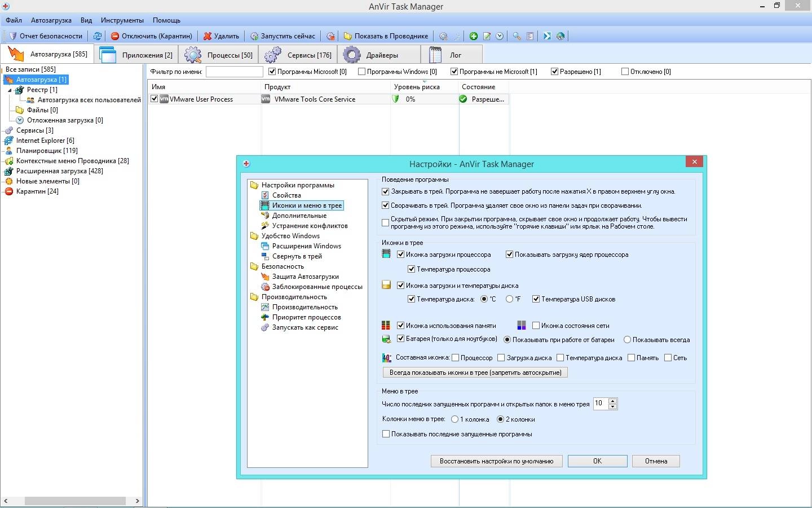Viewport: 812px width, 508px height.
Task: Click the green plus add-entry icon
Action: pos(474,36)
